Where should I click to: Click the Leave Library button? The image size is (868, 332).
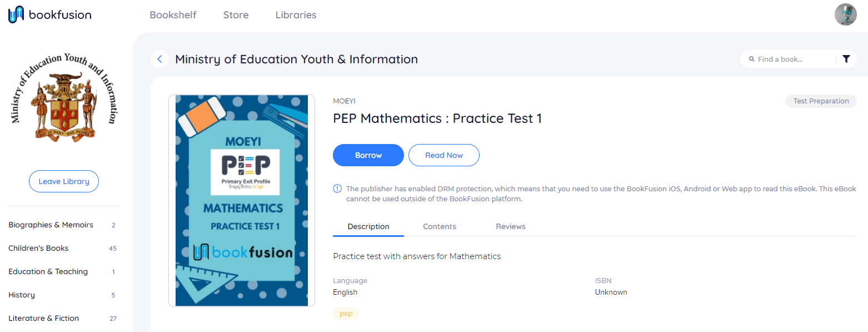[64, 181]
